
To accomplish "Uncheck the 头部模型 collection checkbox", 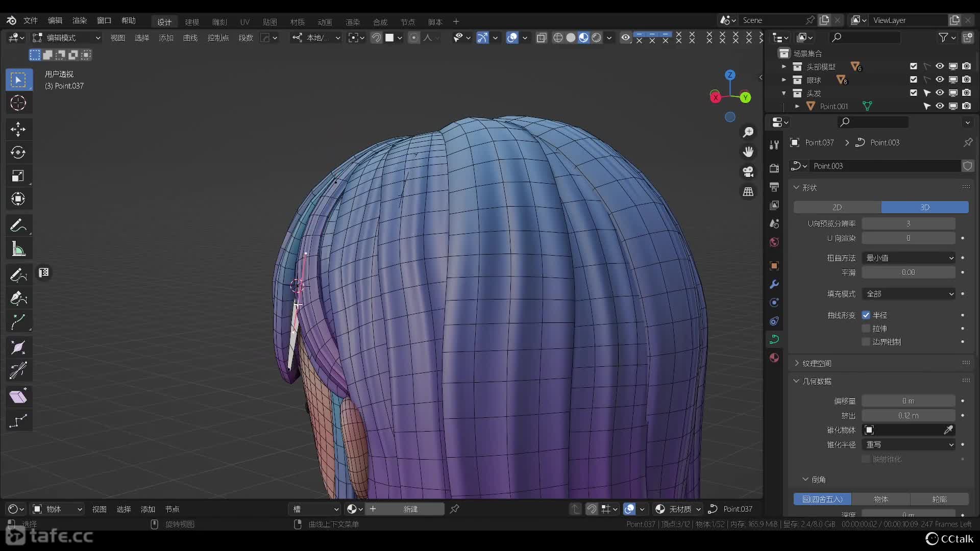I will click(x=914, y=66).
